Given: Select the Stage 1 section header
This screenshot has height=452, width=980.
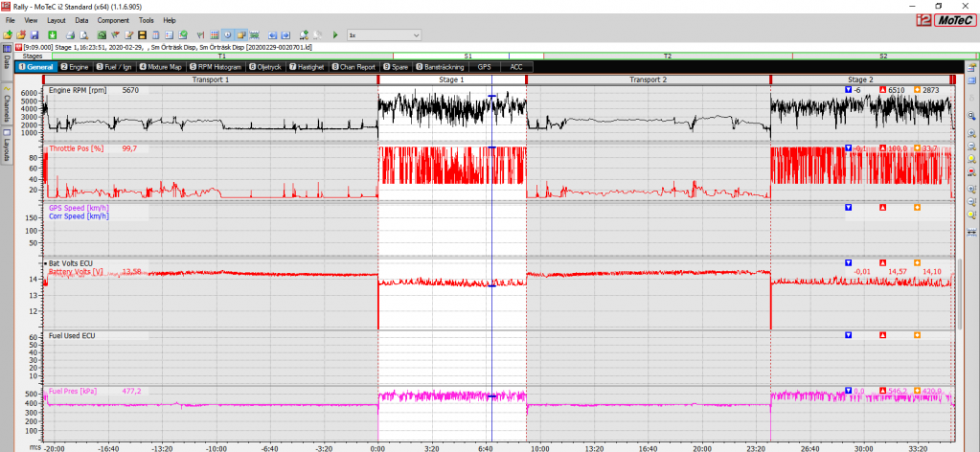Looking at the screenshot, I should (x=451, y=79).
